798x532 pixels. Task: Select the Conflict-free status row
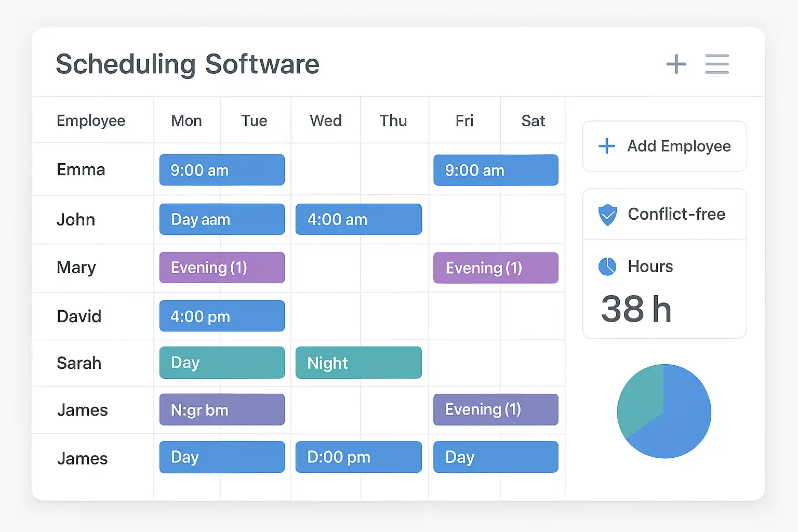(664, 214)
